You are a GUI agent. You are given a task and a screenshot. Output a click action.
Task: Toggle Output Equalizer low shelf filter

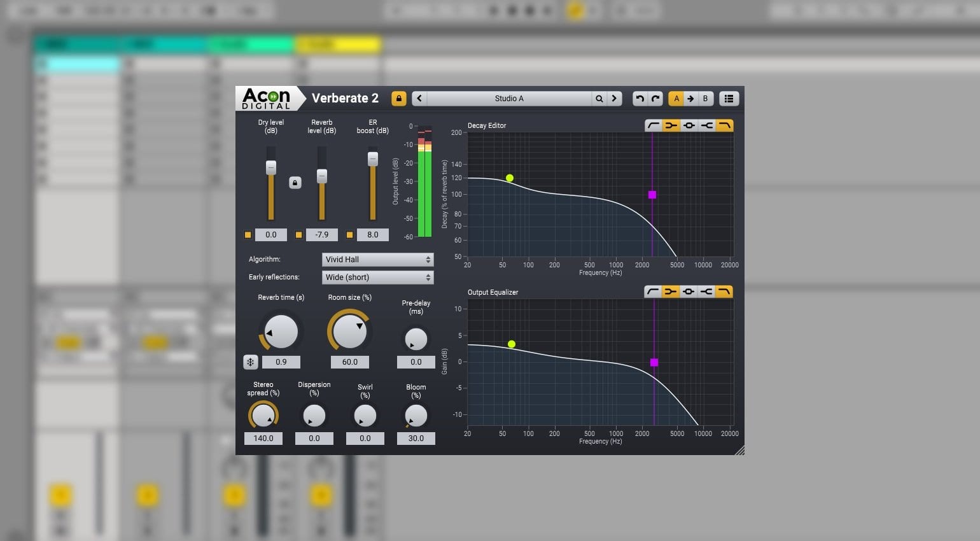[x=671, y=292]
